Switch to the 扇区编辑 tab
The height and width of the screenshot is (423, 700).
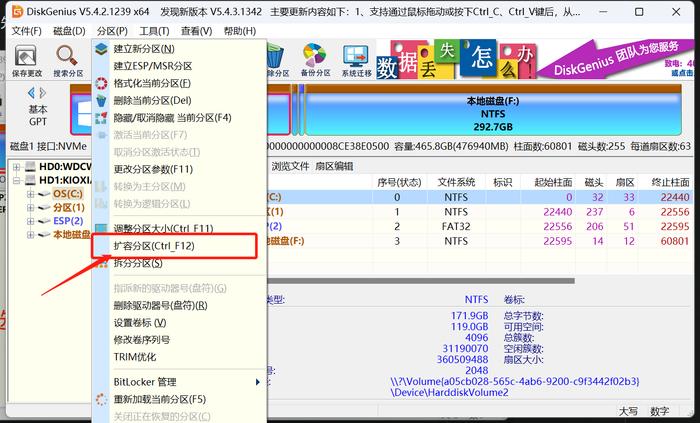[x=334, y=166]
